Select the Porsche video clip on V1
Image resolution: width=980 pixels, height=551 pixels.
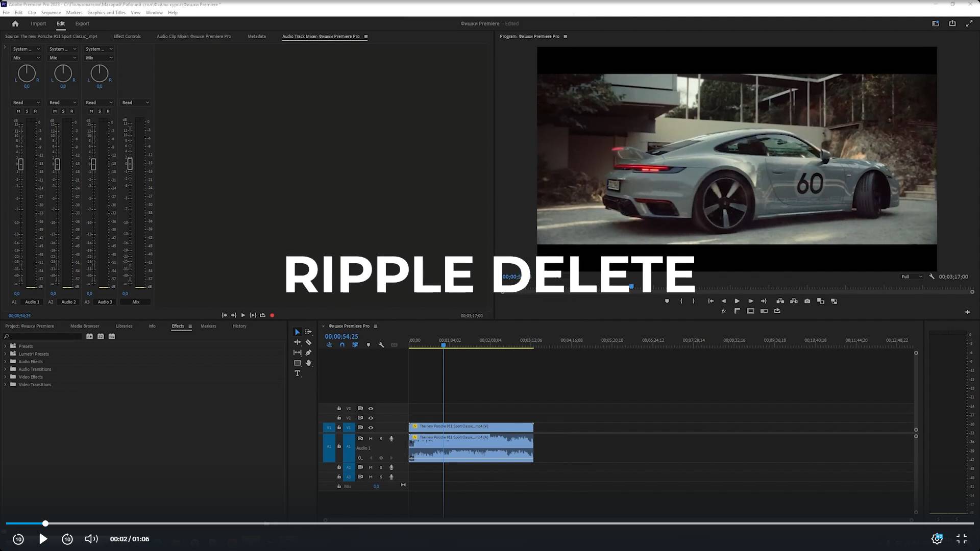click(471, 427)
